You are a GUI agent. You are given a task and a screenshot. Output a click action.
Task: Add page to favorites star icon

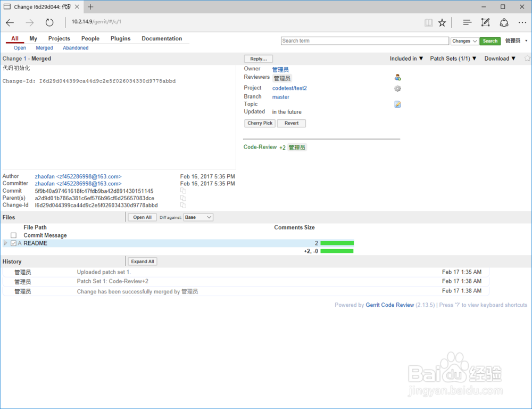pos(442,23)
